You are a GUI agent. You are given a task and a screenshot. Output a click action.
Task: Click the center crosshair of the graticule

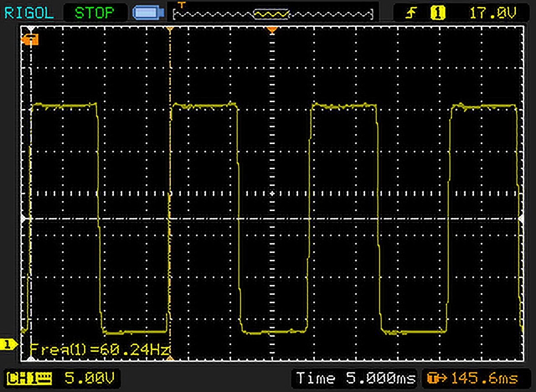pyautogui.click(x=272, y=193)
